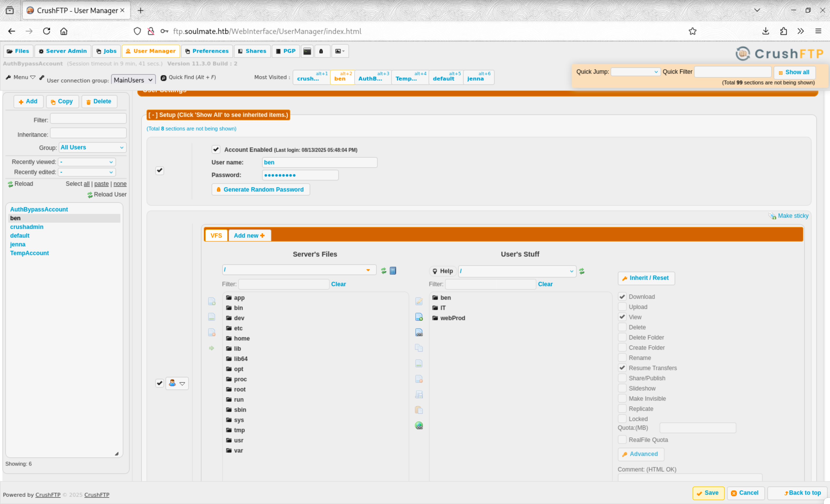The image size is (830, 504).
Task: Toggle the Account Enabled checkbox
Action: coord(216,149)
